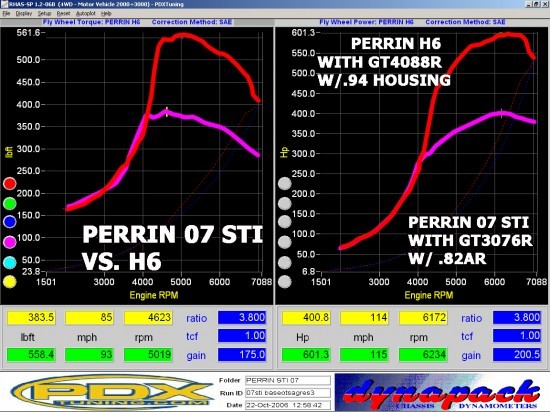Click the gain label in the power panel
The width and height of the screenshot is (550, 412).
(x=471, y=356)
